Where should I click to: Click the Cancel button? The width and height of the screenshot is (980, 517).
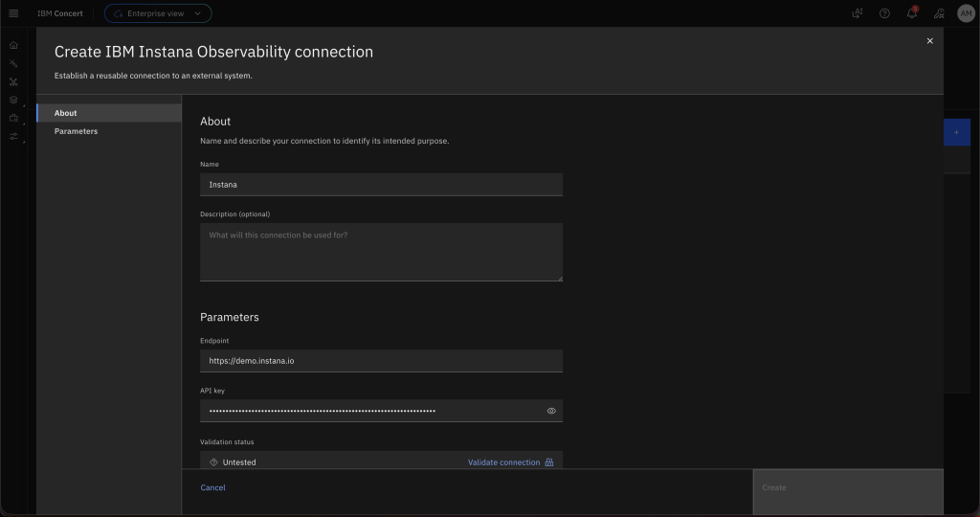tap(212, 487)
